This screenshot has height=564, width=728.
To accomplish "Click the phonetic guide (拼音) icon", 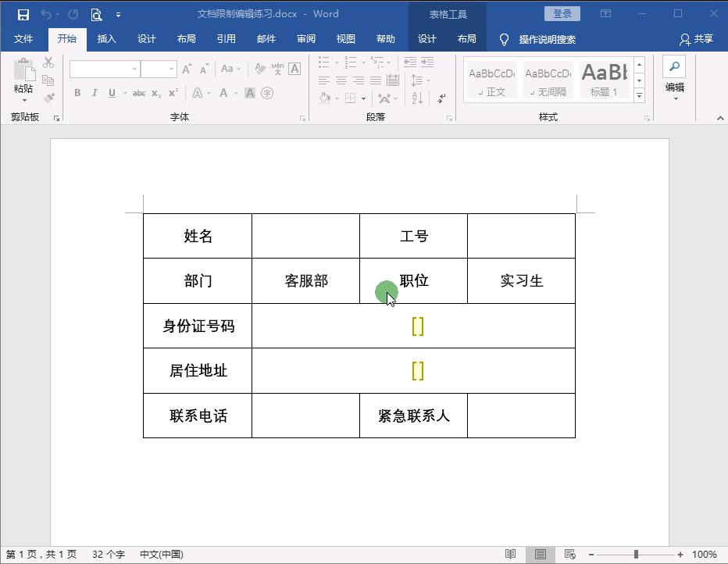I will (278, 70).
